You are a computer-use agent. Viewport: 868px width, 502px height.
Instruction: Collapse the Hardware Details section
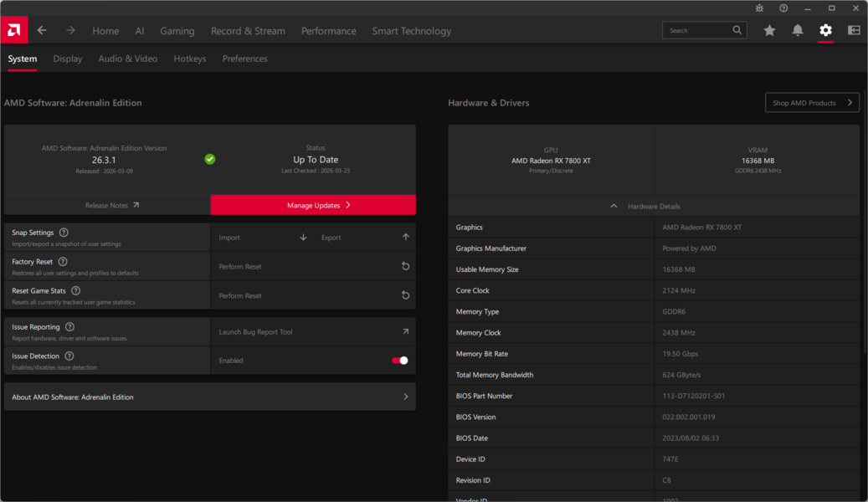(614, 207)
